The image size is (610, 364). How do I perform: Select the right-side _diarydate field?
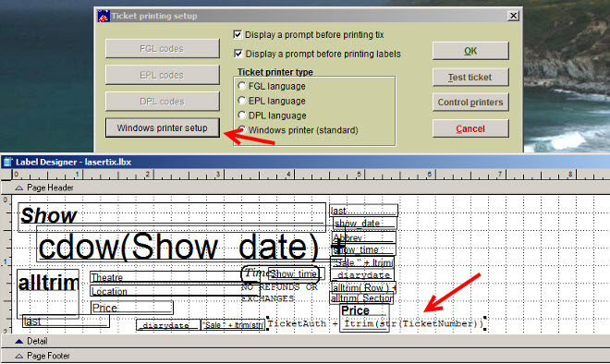point(362,275)
